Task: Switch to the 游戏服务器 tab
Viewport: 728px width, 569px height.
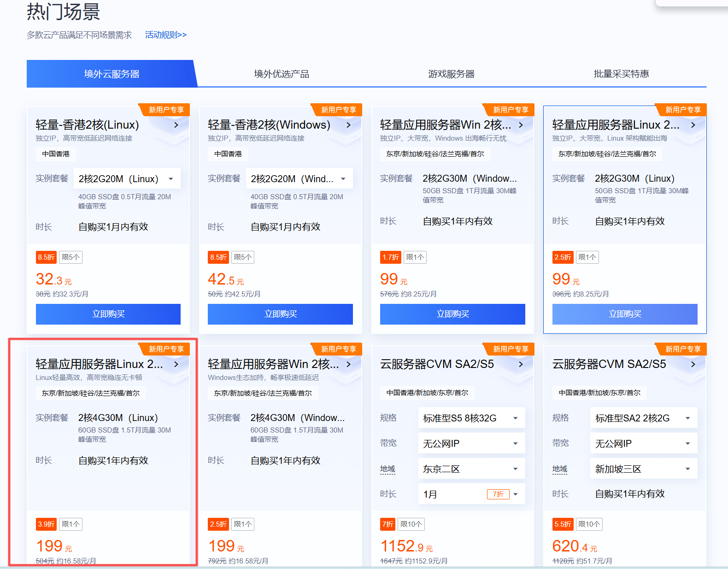Action: point(452,74)
